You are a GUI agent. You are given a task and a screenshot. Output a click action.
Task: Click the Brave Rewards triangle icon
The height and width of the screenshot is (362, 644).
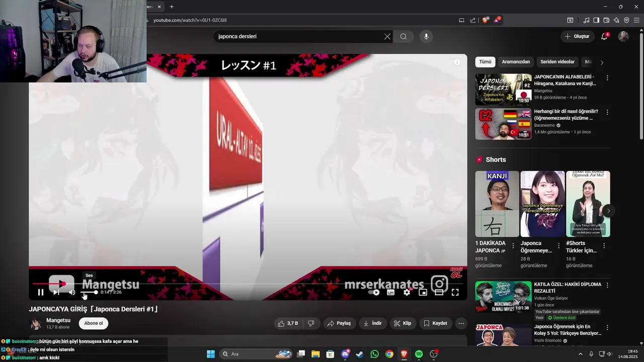click(x=497, y=20)
